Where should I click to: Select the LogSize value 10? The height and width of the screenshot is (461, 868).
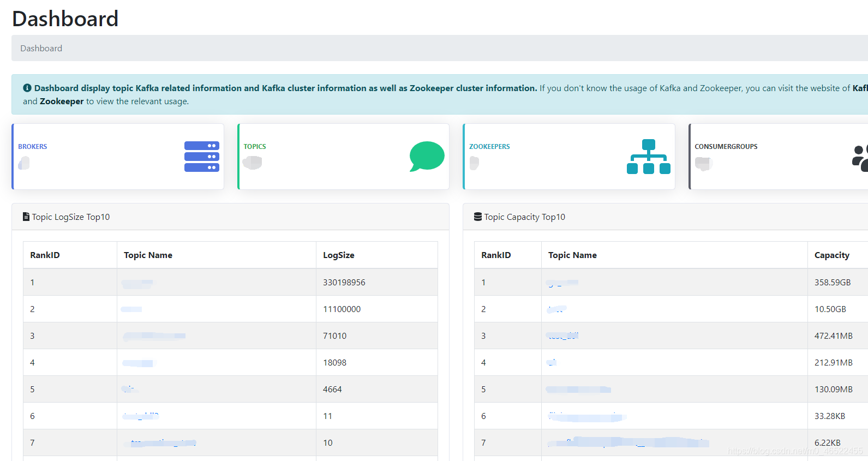click(x=328, y=443)
